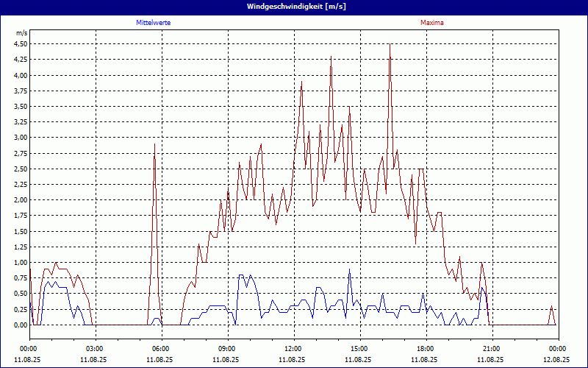Click the m/s unit label on the y-axis
The image size is (588, 368).
[22, 33]
